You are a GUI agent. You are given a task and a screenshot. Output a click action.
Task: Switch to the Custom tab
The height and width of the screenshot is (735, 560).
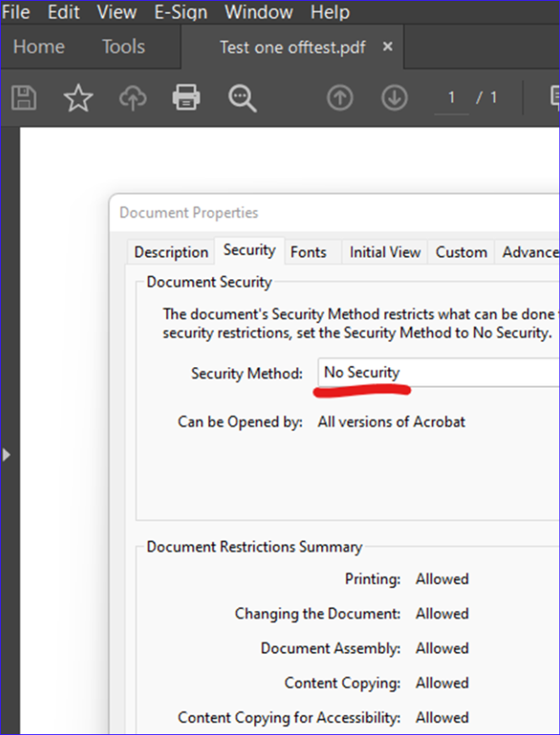point(461,251)
